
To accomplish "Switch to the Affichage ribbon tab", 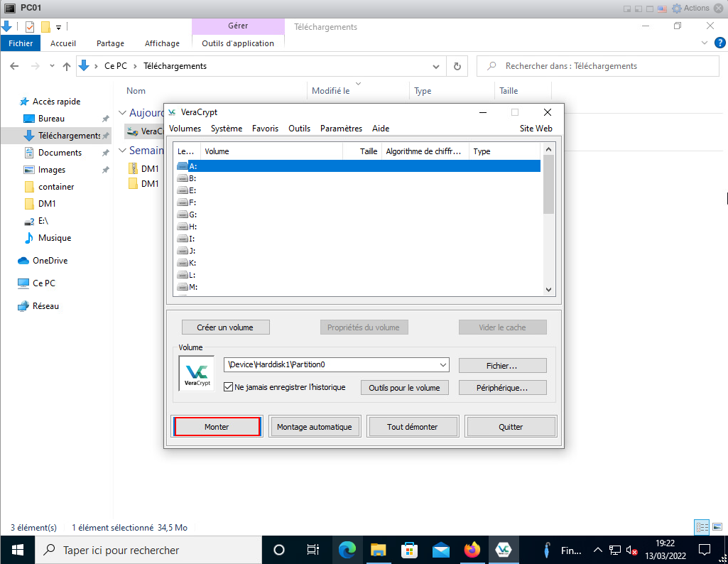I will pos(162,43).
